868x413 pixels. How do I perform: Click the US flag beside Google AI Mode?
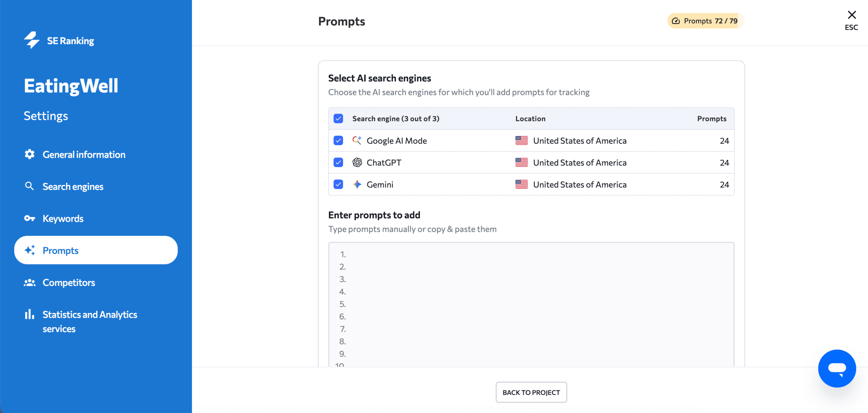click(521, 140)
